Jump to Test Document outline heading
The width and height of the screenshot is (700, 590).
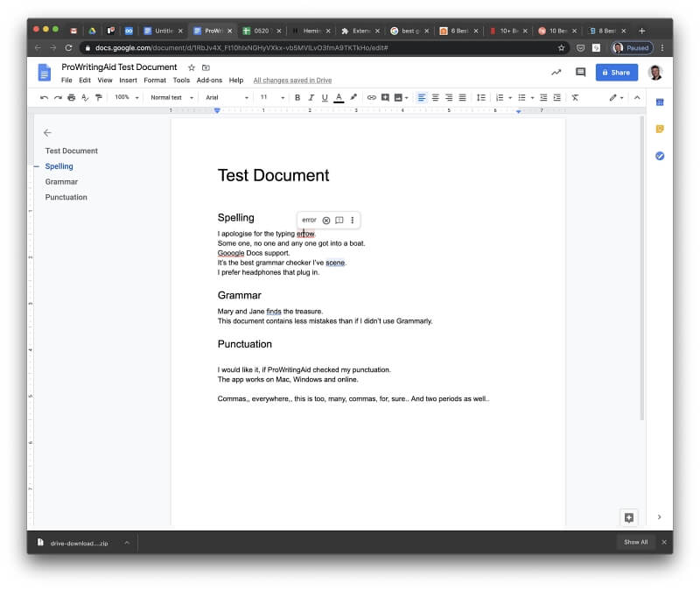click(72, 151)
